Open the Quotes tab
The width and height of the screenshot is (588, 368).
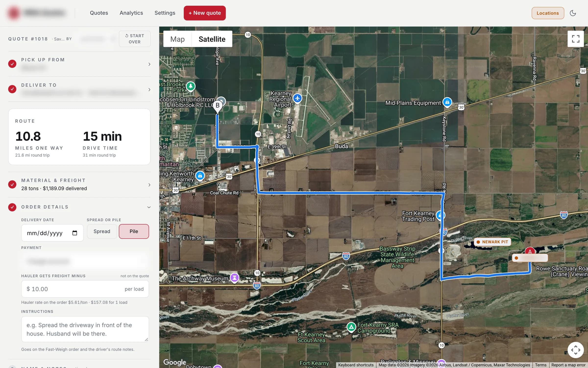99,13
